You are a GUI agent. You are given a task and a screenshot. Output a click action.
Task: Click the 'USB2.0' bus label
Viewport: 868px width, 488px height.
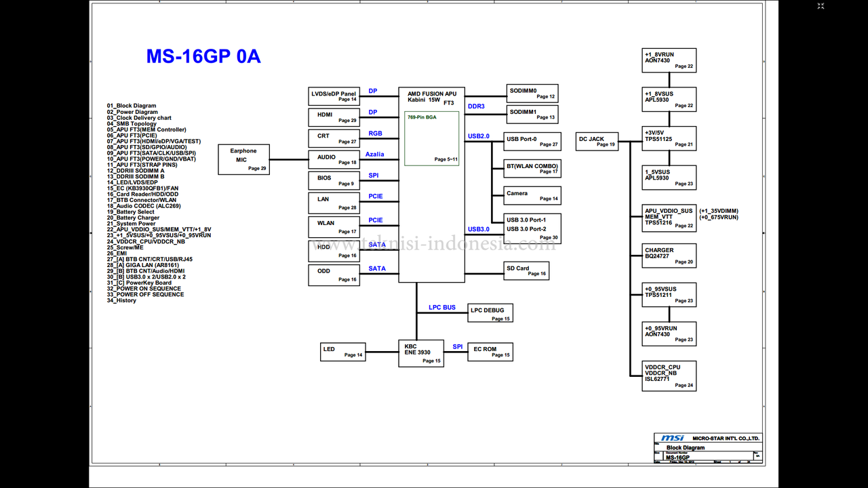click(478, 136)
